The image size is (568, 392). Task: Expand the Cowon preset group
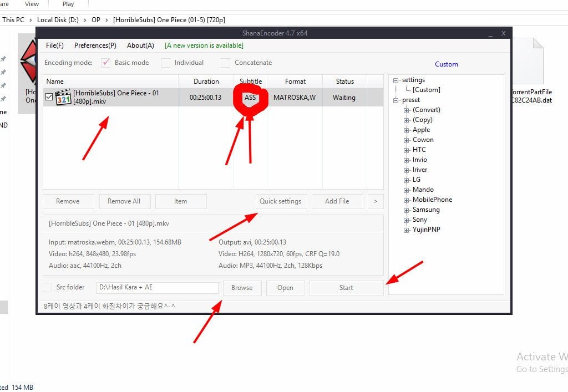point(406,140)
